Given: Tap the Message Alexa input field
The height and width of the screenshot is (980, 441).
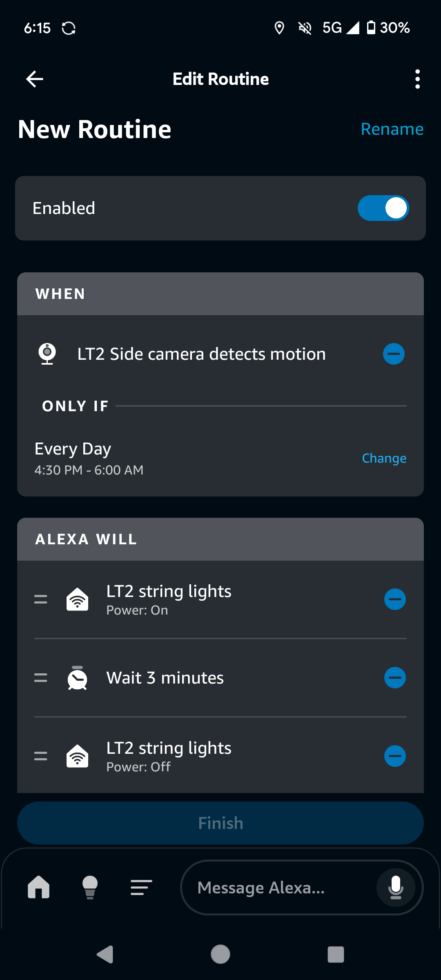Looking at the screenshot, I should (278, 888).
